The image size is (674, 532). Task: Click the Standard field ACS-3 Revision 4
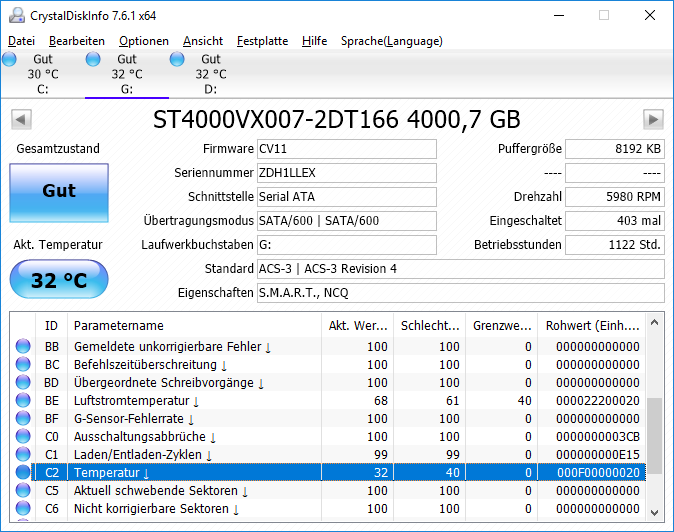pyautogui.click(x=461, y=269)
